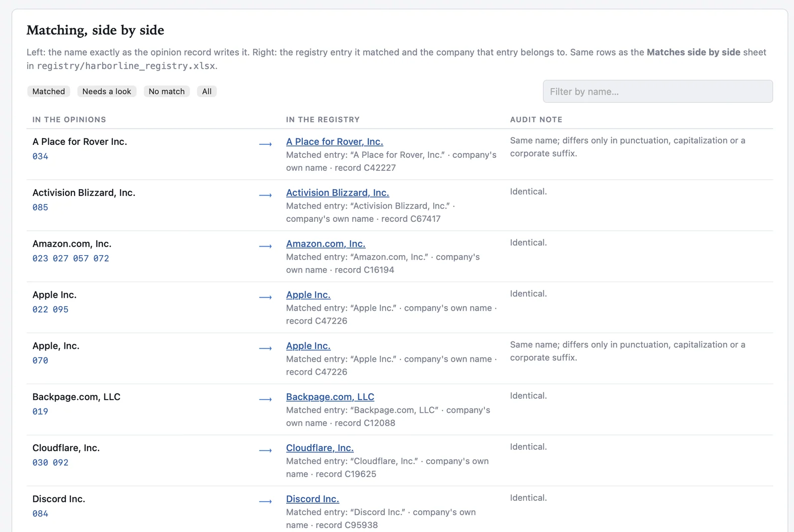Open the Discord Inc. registry link
Screen dimensions: 794x532
(x=313, y=499)
